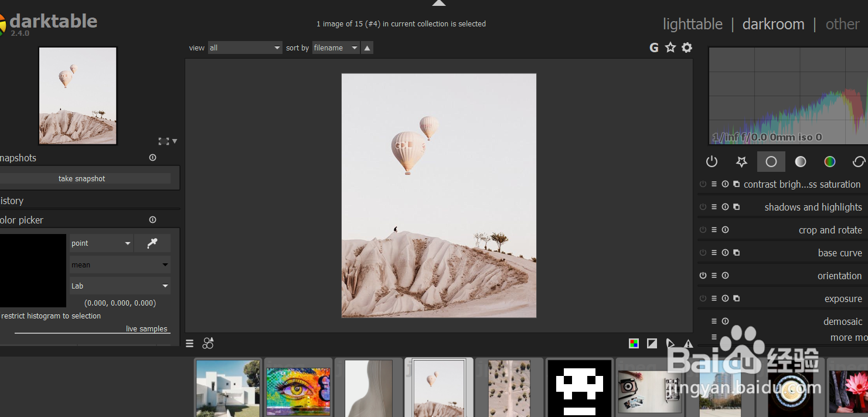868x417 pixels.
Task: Reverse sort order with arrow button
Action: (x=367, y=48)
